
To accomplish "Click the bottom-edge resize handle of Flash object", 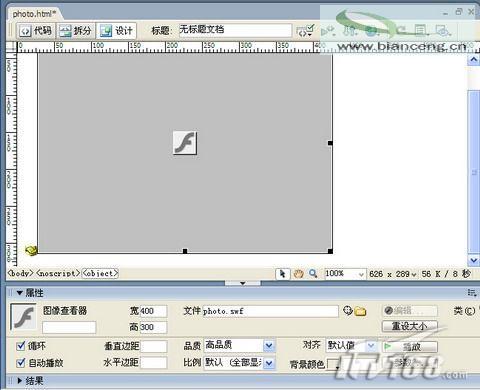I will tap(185, 251).
